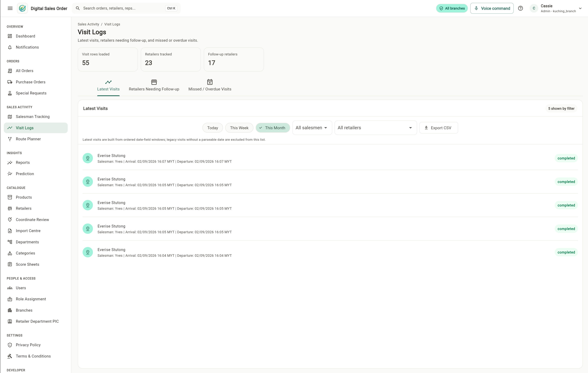Viewport: 588px width, 373px height.
Task: Open the hamburger navigation menu
Action: [x=10, y=8]
